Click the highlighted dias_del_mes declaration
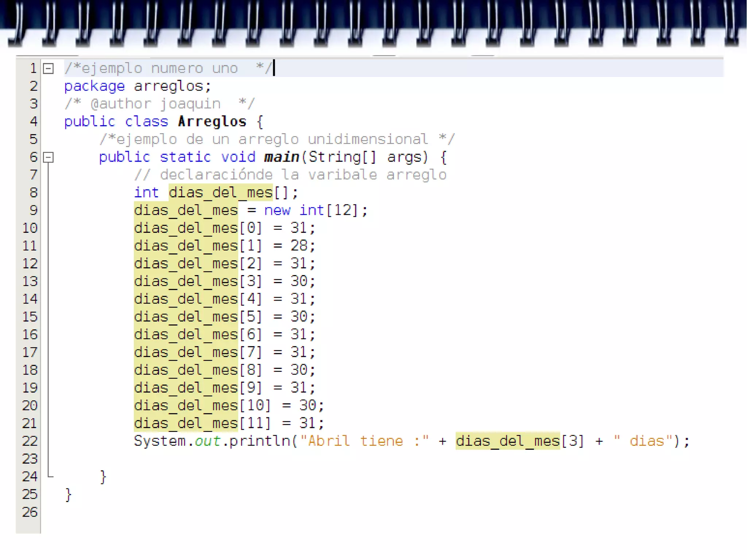Screen dimensions: 747x560 pyautogui.click(x=220, y=192)
